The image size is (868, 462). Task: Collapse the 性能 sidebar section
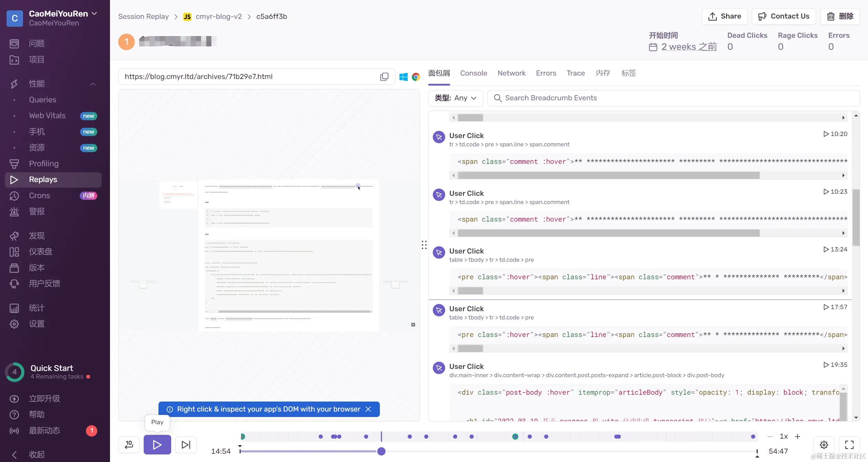pyautogui.click(x=92, y=84)
